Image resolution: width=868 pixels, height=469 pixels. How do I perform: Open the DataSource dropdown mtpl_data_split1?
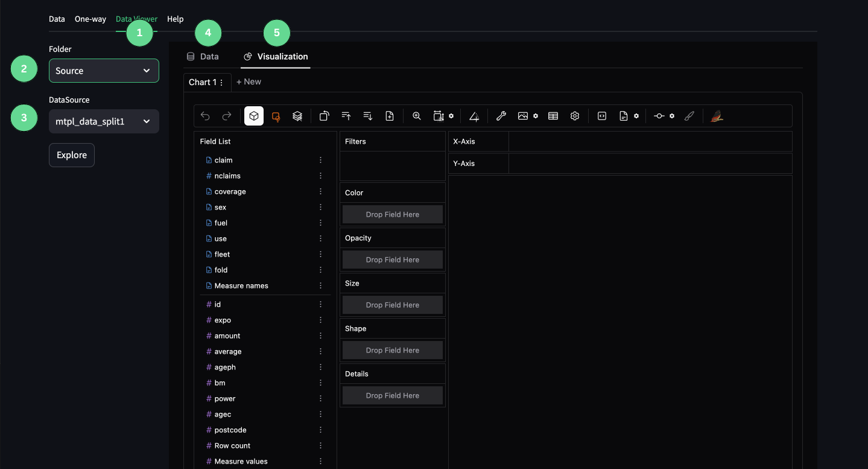[104, 121]
